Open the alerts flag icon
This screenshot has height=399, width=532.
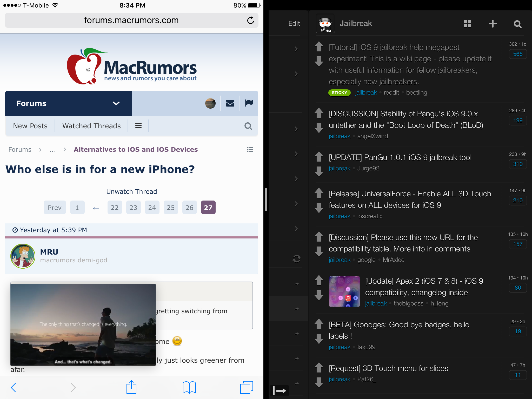(249, 103)
